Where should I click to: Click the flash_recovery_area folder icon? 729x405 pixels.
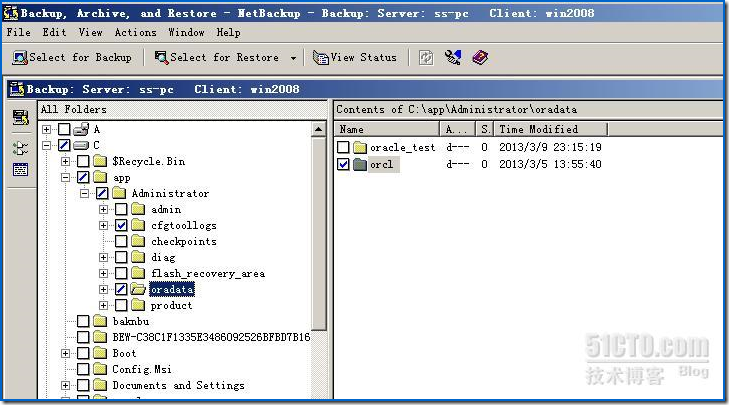[138, 273]
